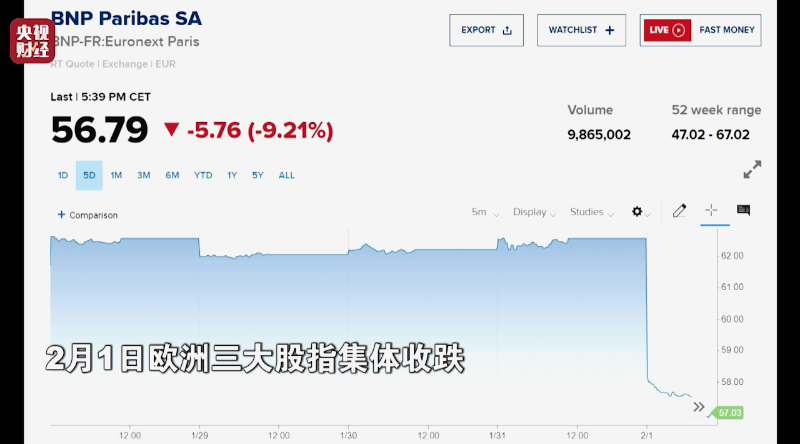800x444 pixels.
Task: Select the 1M range tab
Action: pos(116,175)
